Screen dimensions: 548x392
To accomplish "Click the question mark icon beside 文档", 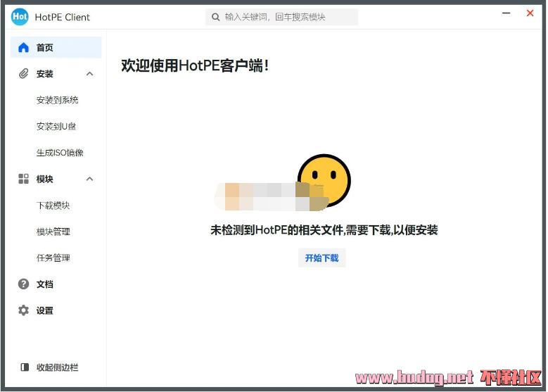I will pyautogui.click(x=23, y=284).
